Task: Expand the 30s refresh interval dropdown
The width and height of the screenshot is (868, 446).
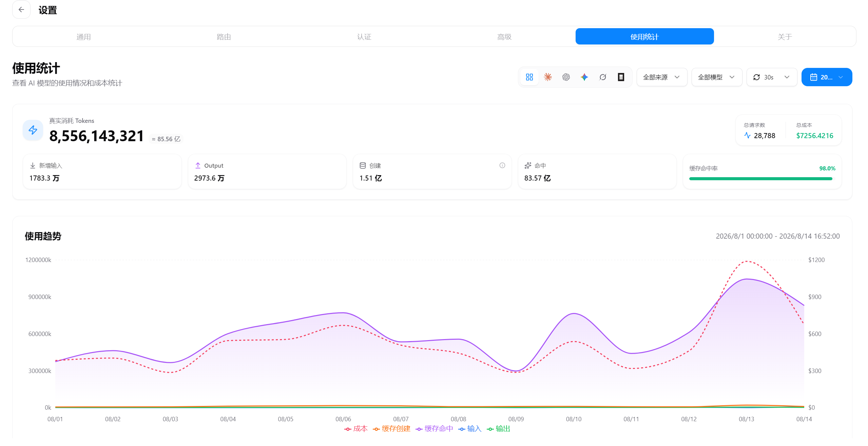Action: 772,77
